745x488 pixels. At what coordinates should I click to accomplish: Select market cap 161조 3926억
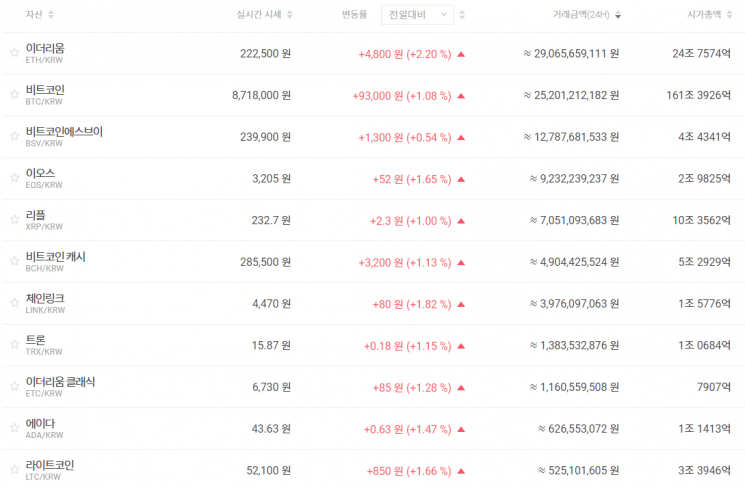(x=698, y=96)
